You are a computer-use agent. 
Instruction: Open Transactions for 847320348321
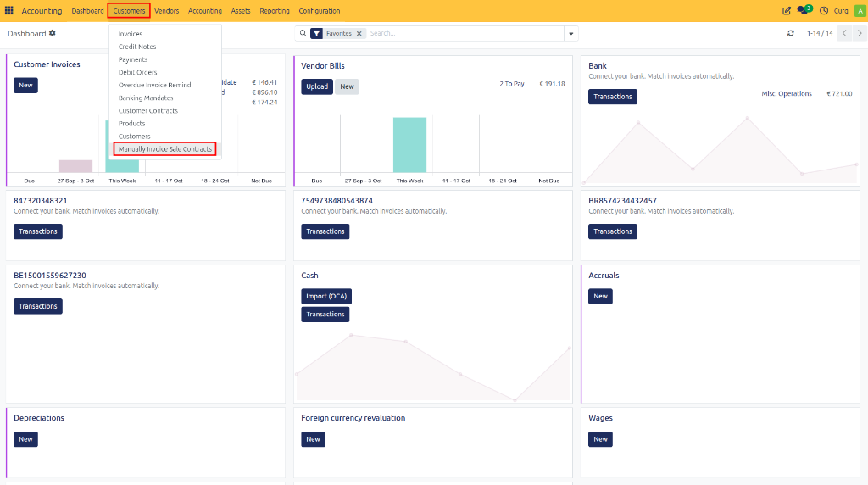pyautogui.click(x=37, y=231)
